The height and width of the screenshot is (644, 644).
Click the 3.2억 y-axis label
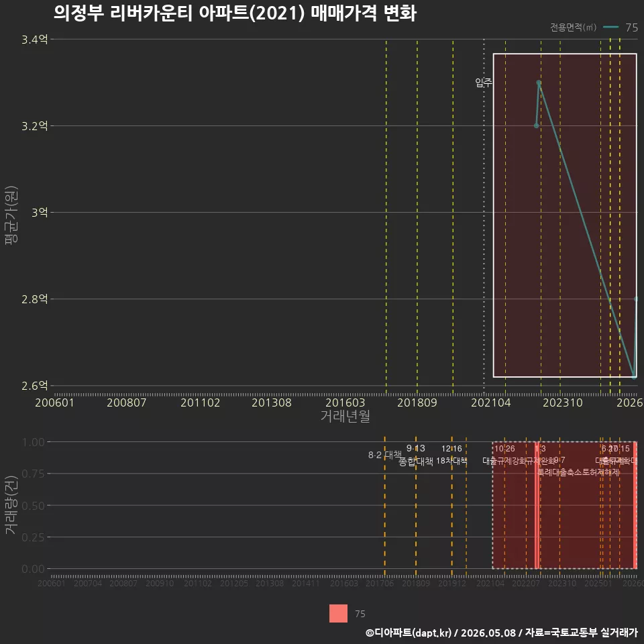click(34, 125)
